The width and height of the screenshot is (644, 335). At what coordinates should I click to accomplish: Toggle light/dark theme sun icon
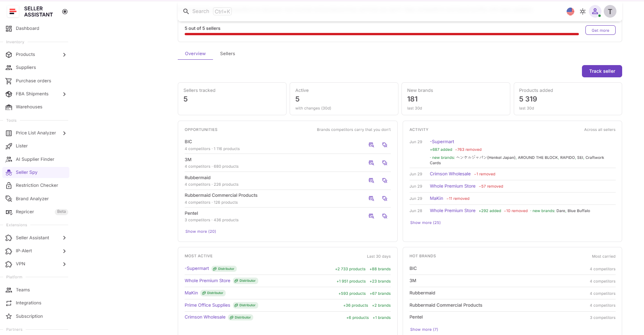pos(583,11)
